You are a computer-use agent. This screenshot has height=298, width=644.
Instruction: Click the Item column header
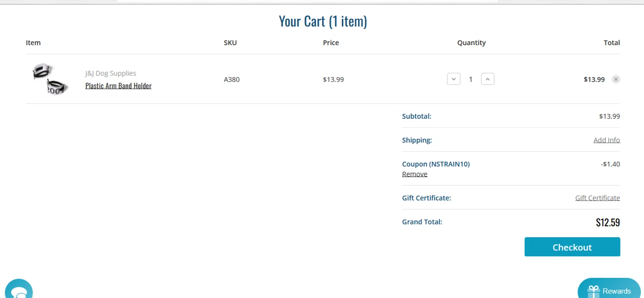click(33, 42)
